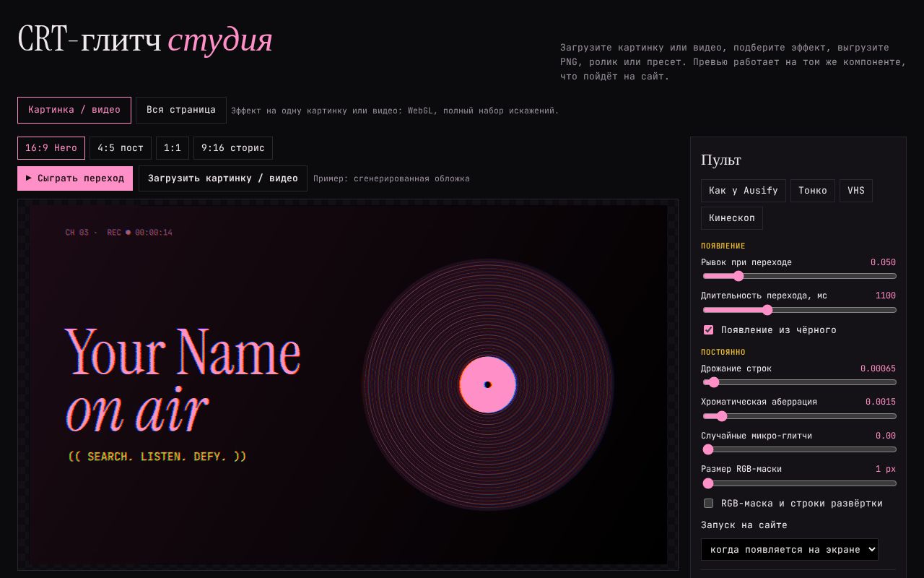924x578 pixels.
Task: Click the ПОСТОЯННО section label
Action: (723, 353)
